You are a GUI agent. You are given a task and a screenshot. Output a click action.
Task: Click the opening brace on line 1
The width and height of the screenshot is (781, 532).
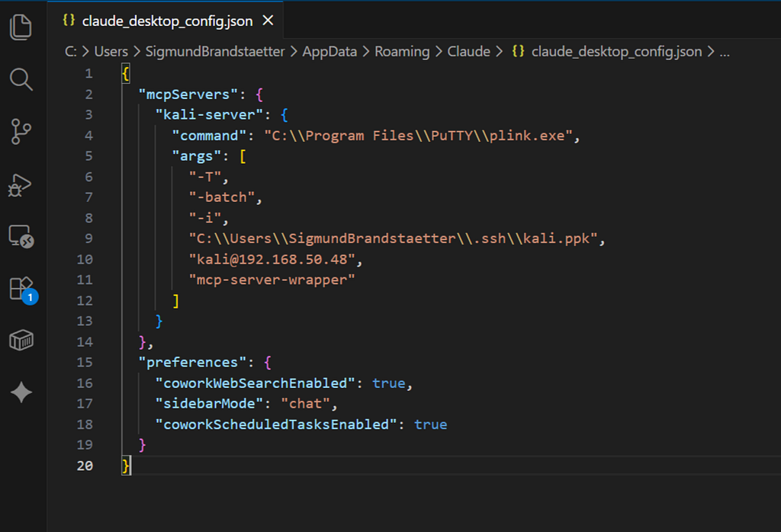[126, 74]
